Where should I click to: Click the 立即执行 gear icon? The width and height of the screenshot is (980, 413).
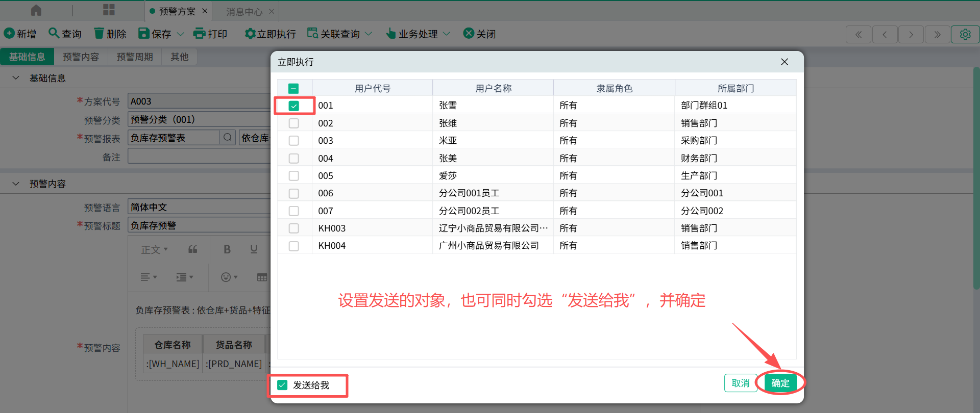tap(250, 34)
